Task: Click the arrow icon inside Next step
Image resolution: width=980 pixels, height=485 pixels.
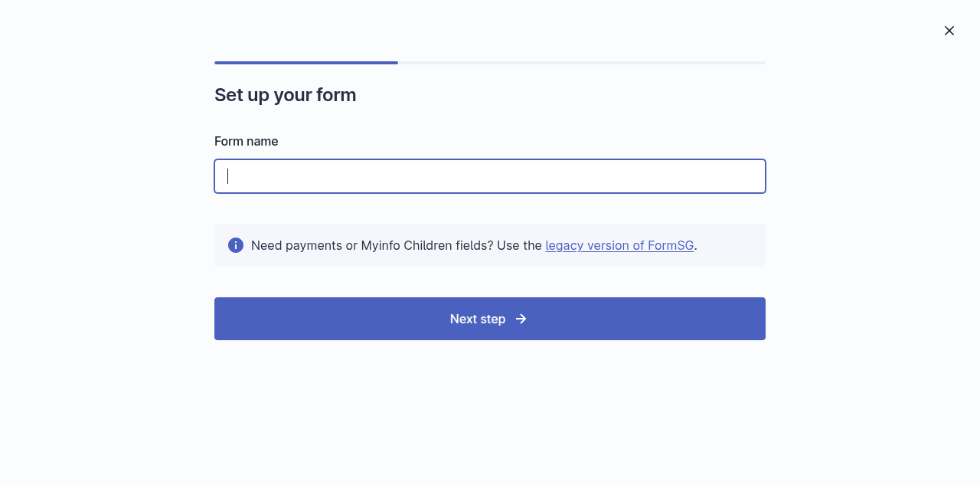Action: (521, 319)
